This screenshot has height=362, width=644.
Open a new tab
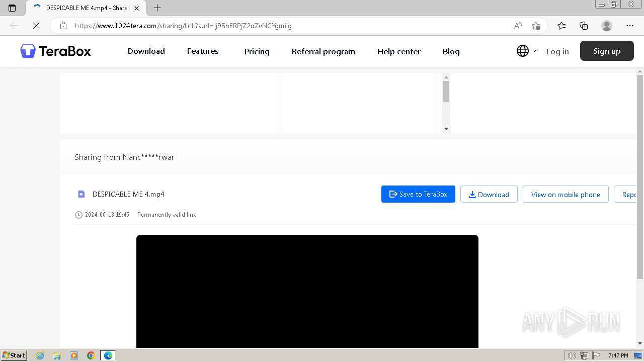[x=157, y=8]
